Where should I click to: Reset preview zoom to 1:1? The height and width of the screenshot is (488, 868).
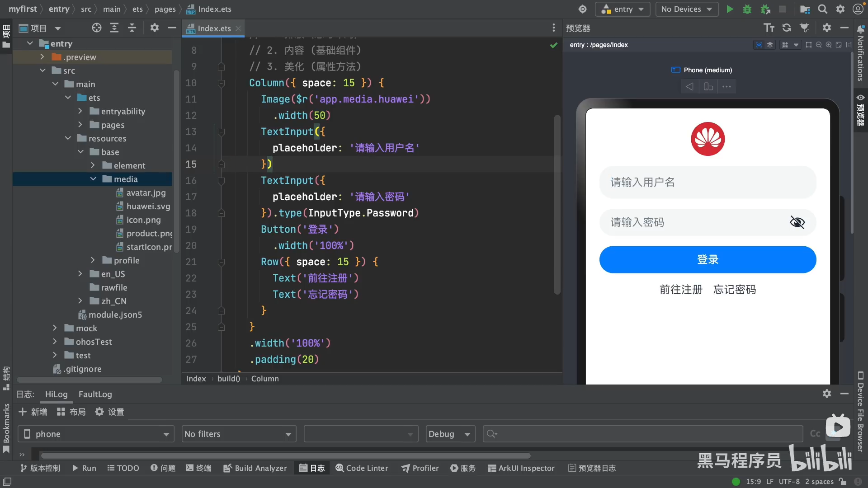pyautogui.click(x=849, y=45)
